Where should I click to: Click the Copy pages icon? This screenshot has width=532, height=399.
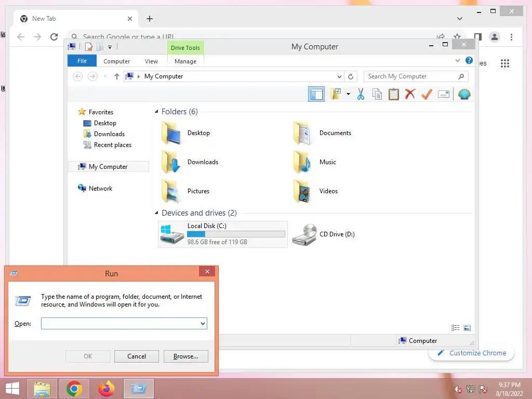(x=377, y=94)
